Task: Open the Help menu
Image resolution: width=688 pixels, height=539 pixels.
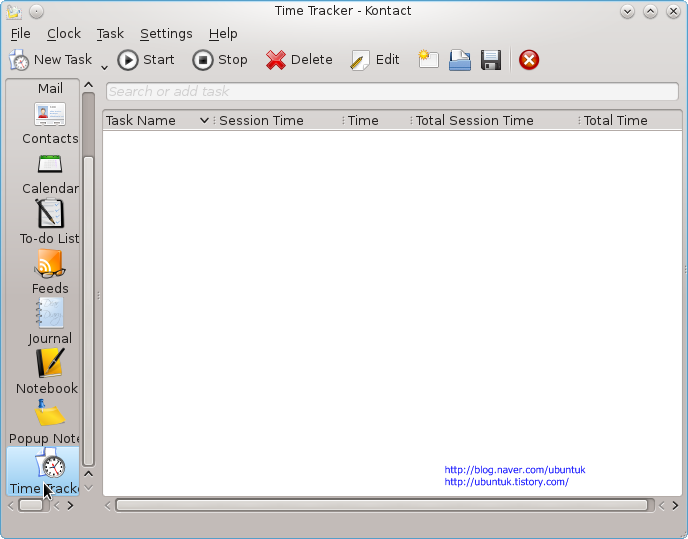Action: point(223,34)
